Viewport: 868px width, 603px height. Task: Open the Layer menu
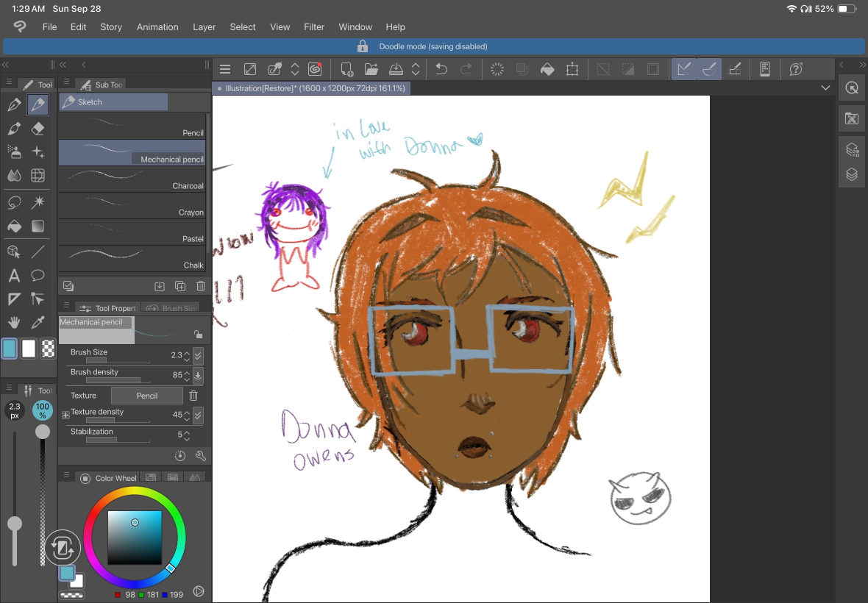tap(204, 26)
